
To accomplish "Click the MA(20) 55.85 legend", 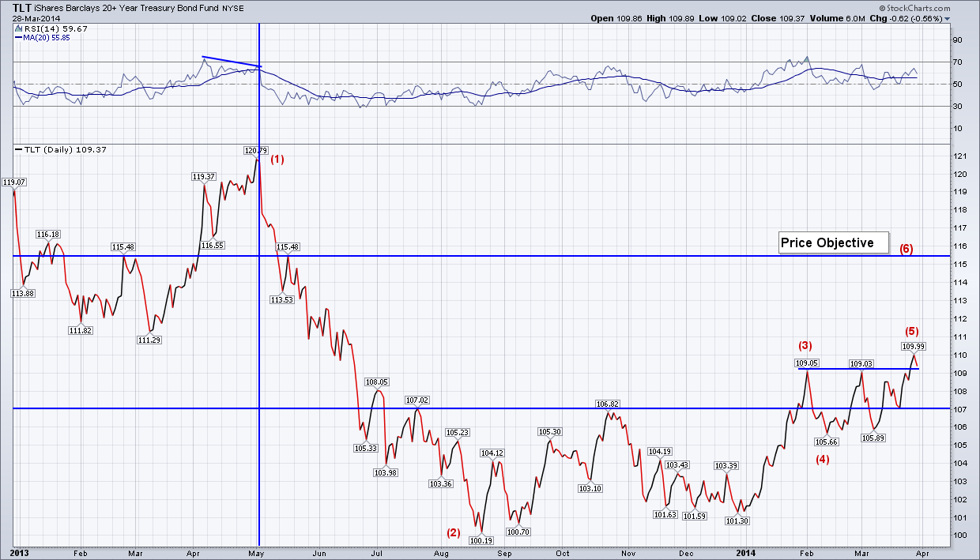I will coord(41,37).
